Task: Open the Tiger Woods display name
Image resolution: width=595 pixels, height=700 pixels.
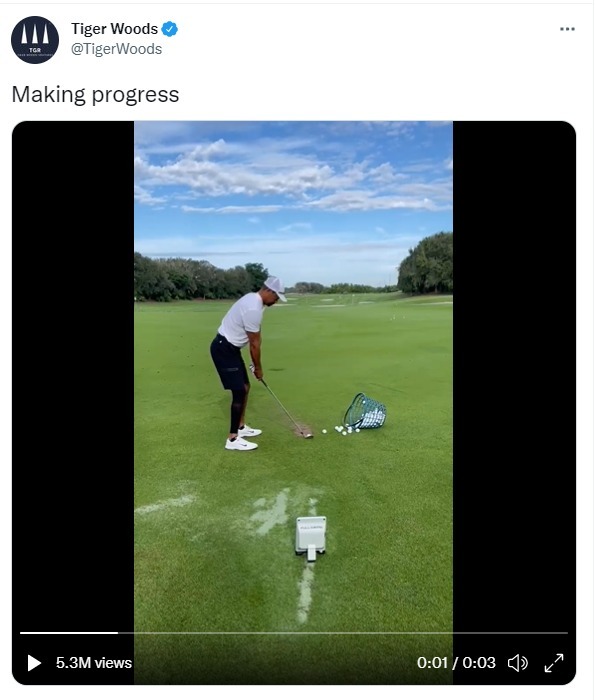Action: [x=114, y=29]
